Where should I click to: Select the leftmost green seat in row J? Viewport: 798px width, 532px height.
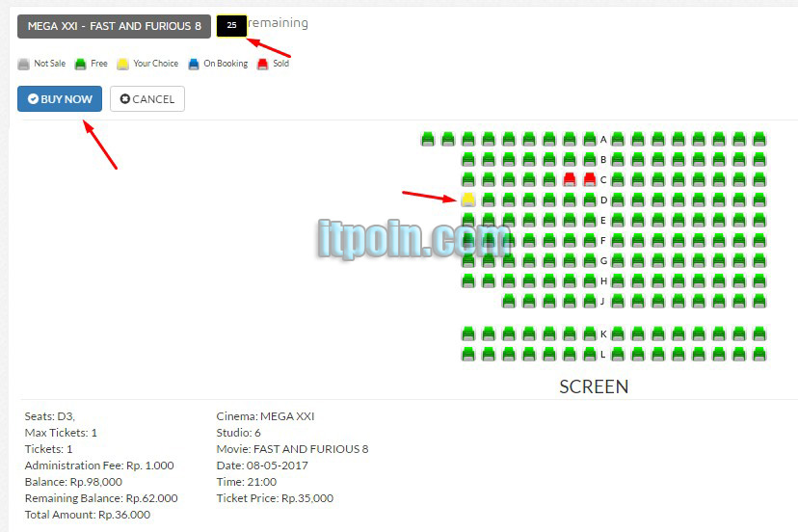pyautogui.click(x=509, y=301)
